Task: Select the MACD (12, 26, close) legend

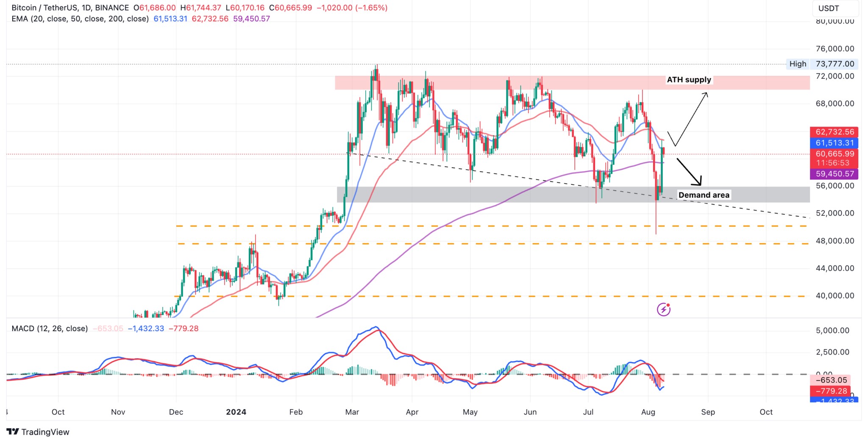Action: [x=50, y=329]
